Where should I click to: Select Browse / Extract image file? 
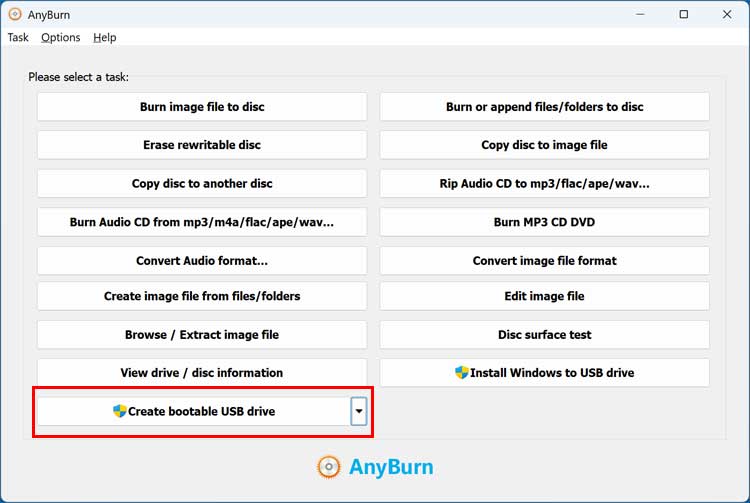(x=202, y=335)
